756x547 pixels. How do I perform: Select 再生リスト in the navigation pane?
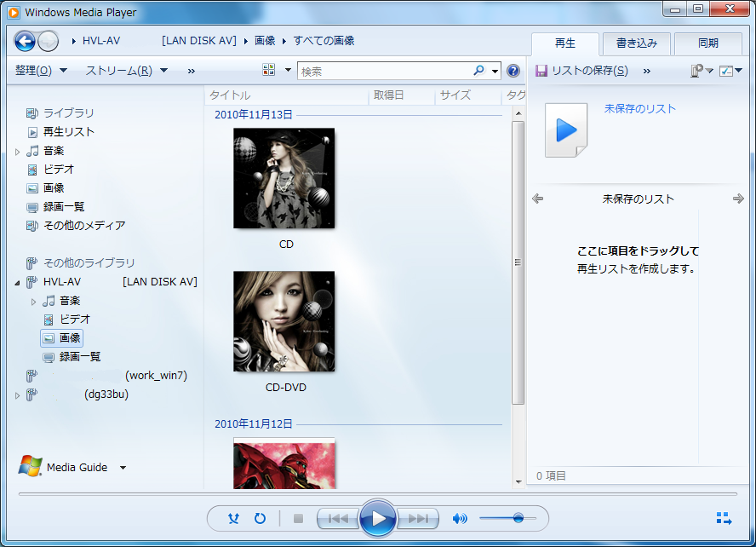tap(69, 132)
